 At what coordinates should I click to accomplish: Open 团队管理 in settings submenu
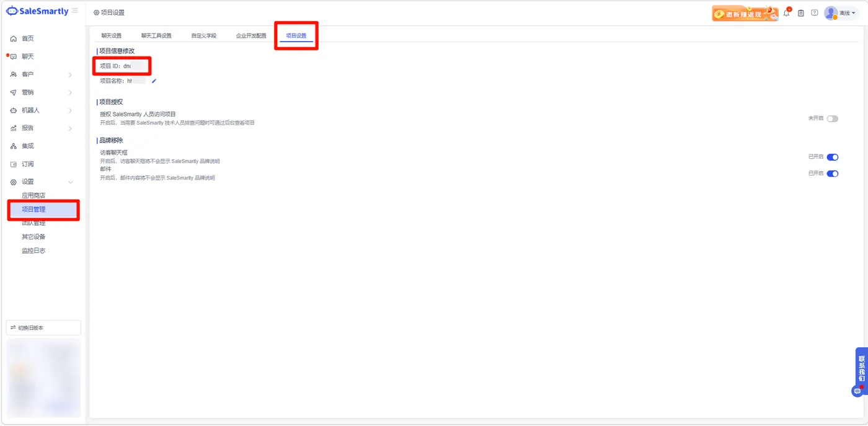[33, 223]
